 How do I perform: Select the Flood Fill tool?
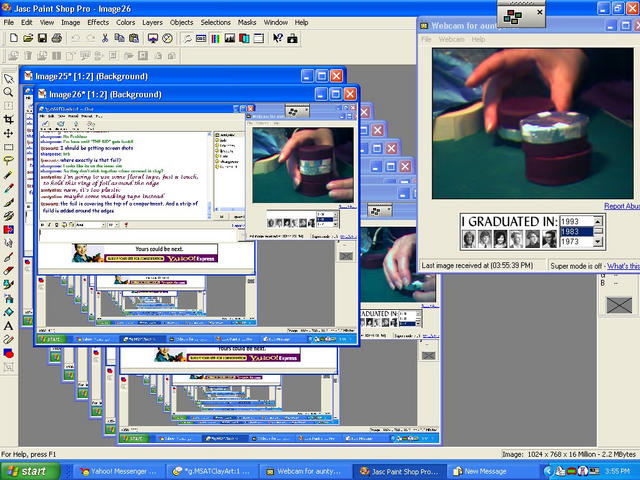click(x=8, y=312)
